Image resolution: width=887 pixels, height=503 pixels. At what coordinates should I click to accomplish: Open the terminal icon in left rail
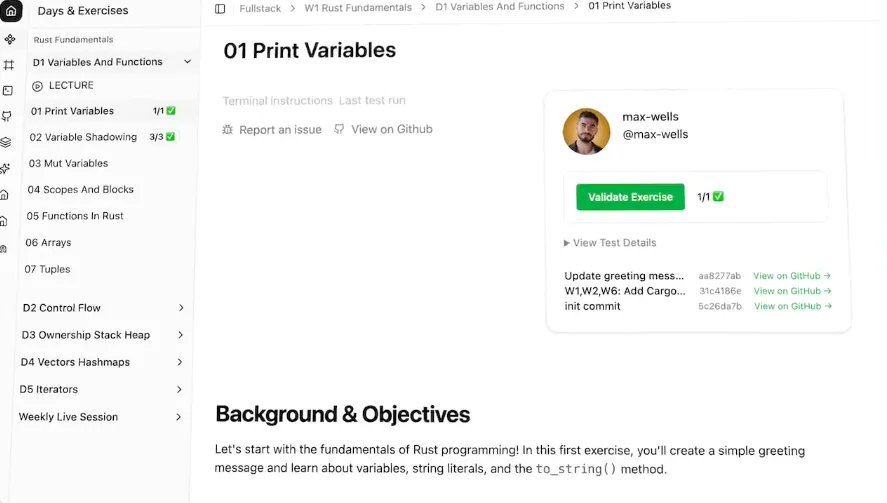tap(8, 91)
